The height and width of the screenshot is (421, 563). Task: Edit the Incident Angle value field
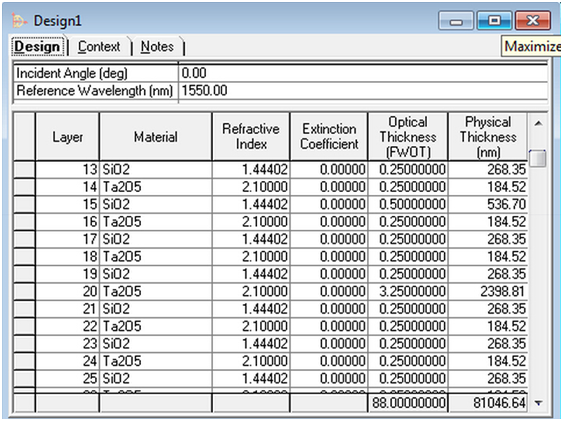click(x=363, y=73)
